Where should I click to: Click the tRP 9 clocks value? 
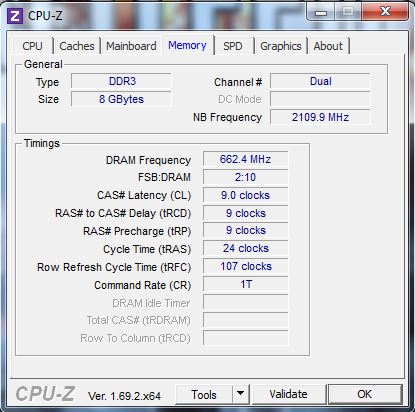[246, 231]
